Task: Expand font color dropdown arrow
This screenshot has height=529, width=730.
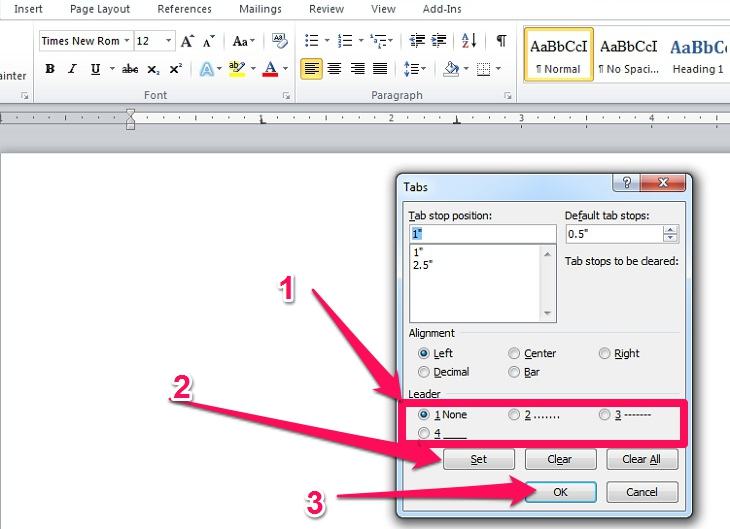Action: click(x=285, y=69)
